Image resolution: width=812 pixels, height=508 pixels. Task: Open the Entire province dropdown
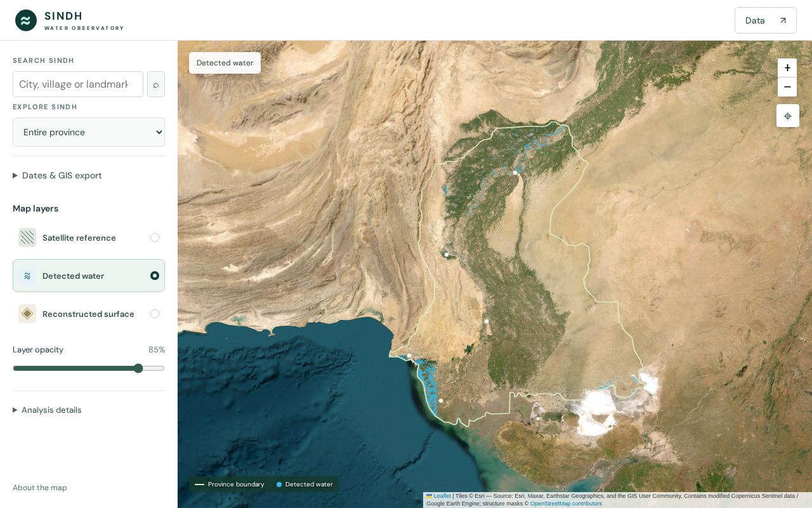click(89, 132)
